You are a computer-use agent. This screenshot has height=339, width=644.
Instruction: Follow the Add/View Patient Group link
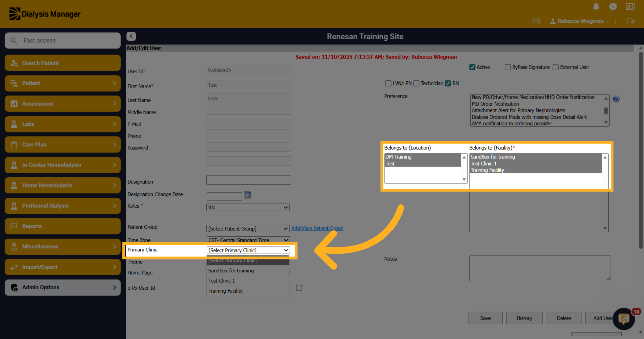click(317, 228)
